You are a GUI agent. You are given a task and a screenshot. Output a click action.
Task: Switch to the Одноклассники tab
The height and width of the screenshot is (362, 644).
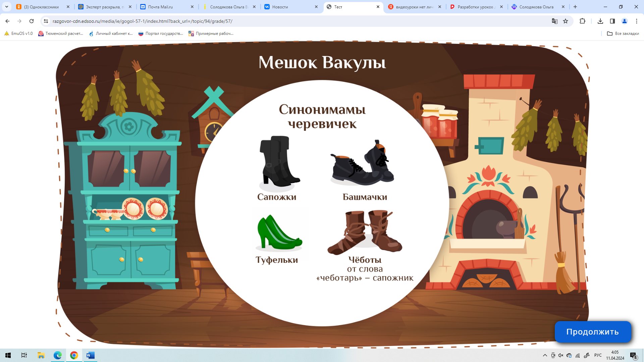pyautogui.click(x=43, y=7)
